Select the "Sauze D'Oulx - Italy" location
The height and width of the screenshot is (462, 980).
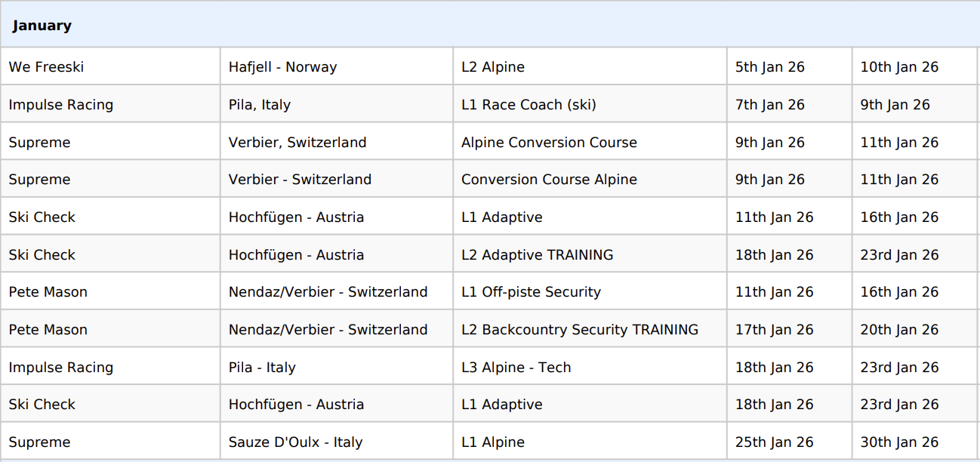295,442
